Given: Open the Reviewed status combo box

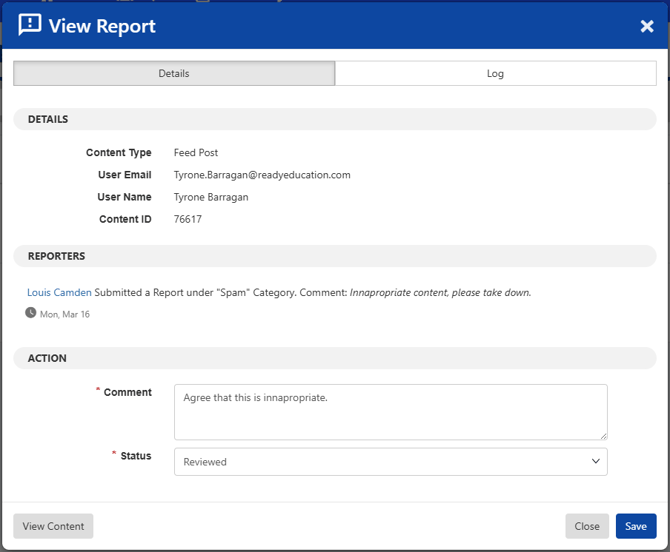Looking at the screenshot, I should [391, 461].
